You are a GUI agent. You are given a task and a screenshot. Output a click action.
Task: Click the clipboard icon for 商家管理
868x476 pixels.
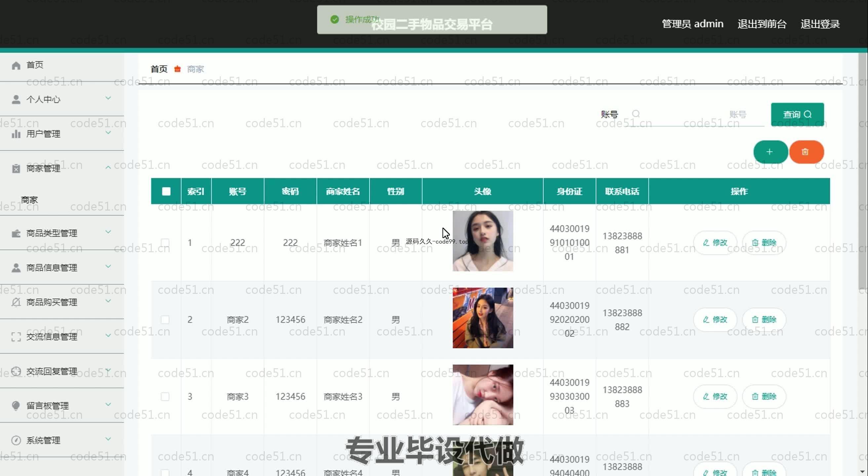[x=16, y=169]
